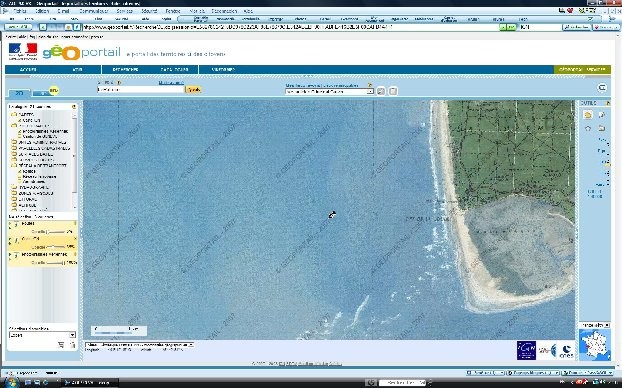
Task: Open the coordinate system dropdown below the map
Action: click(139, 345)
